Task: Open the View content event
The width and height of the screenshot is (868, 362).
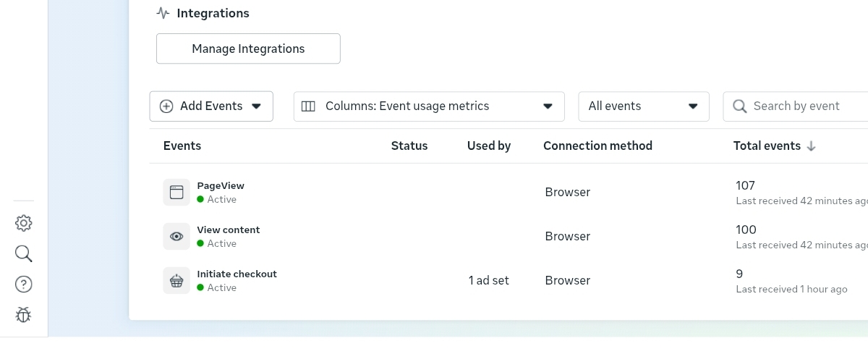Action: (x=228, y=230)
